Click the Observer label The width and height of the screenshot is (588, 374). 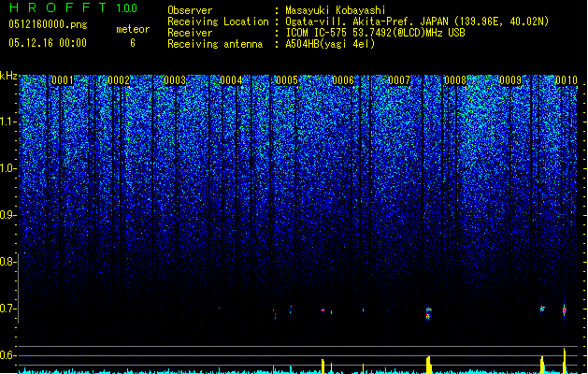(190, 10)
